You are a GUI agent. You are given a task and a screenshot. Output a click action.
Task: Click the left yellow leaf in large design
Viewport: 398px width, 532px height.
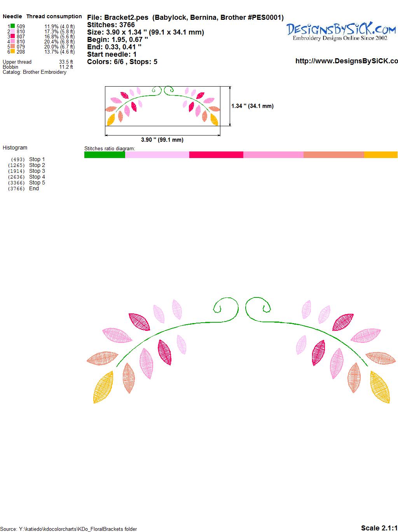(x=103, y=387)
